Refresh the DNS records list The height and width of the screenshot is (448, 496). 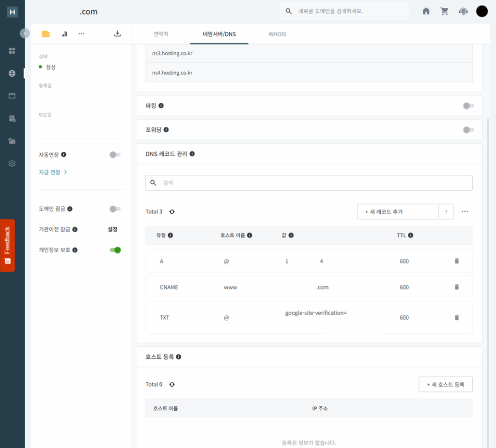172,212
